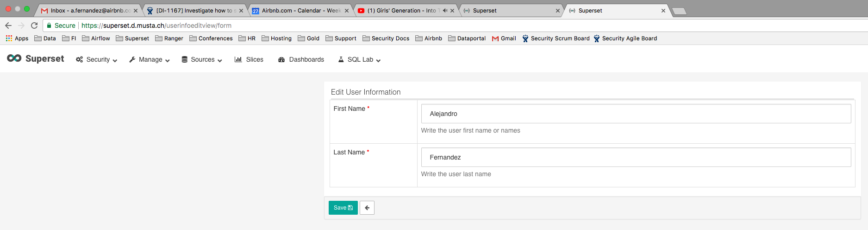The image size is (868, 230).
Task: Open the FI bookmarks folder
Action: click(x=69, y=38)
